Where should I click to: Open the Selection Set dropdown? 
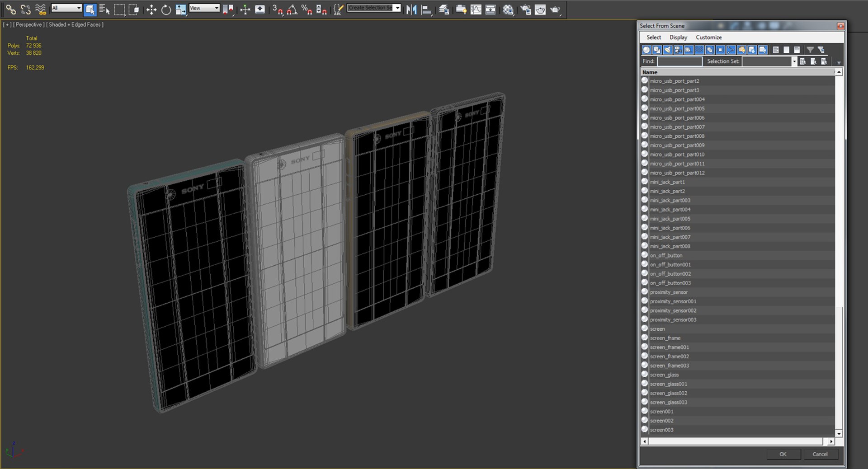[x=794, y=61]
